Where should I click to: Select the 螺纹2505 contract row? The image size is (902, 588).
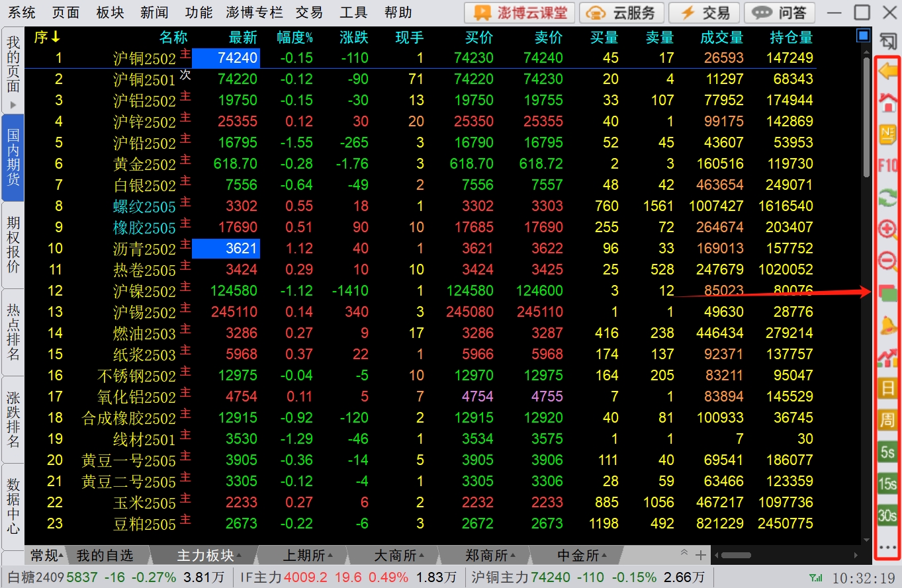coord(420,206)
